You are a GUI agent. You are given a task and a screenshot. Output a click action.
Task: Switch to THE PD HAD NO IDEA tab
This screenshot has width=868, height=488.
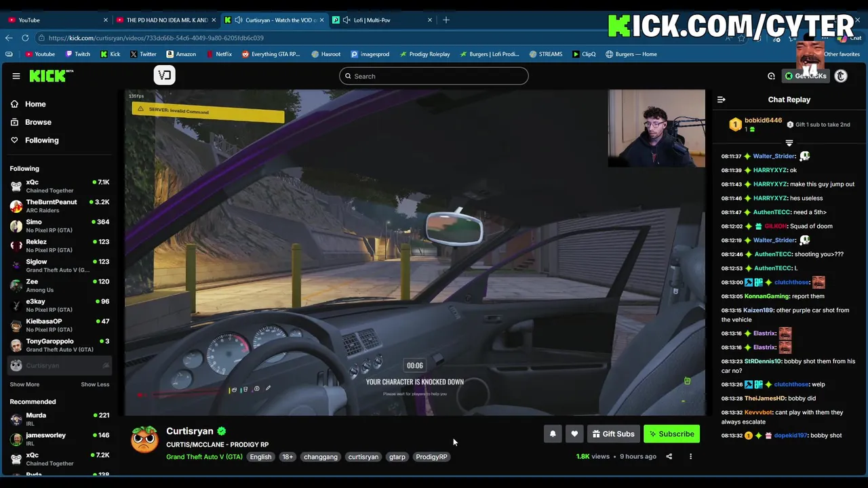tap(166, 20)
